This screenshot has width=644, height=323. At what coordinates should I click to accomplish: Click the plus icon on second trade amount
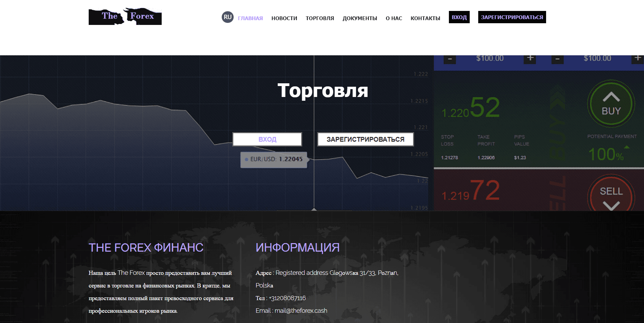[637, 58]
